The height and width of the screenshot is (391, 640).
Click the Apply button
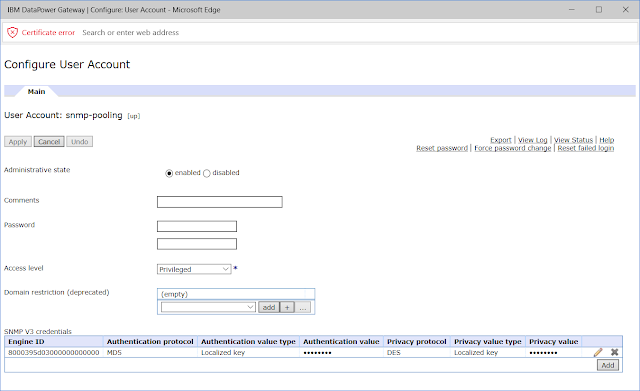(x=18, y=142)
